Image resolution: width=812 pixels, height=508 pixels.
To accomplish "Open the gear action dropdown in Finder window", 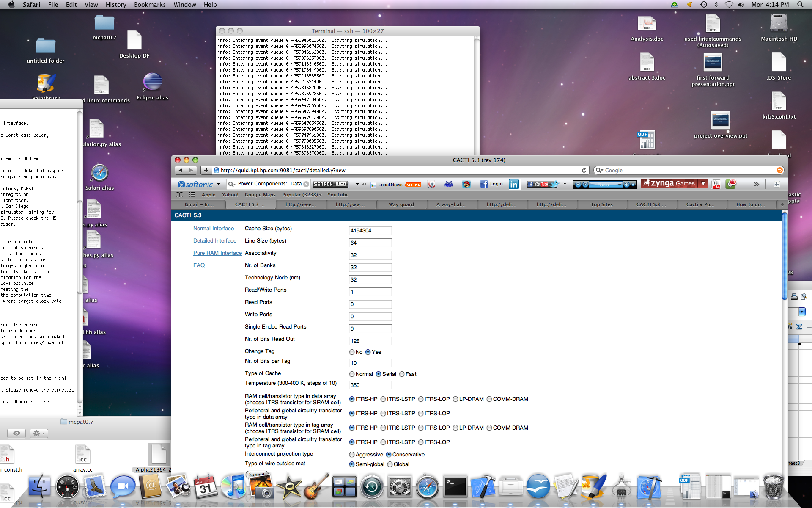I will click(x=39, y=433).
